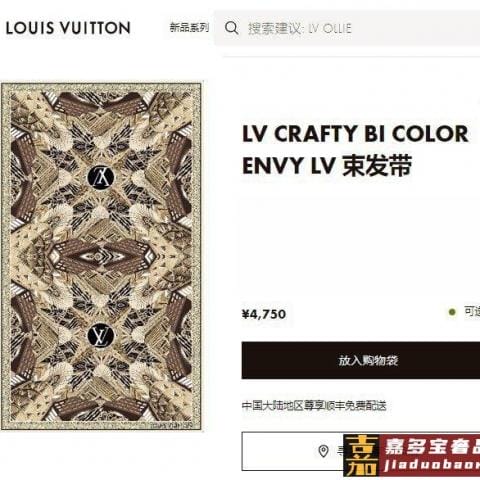Image resolution: width=480 pixels, height=480 pixels.
Task: Click the upper LV monogram circle on scarf
Action: coord(101,177)
